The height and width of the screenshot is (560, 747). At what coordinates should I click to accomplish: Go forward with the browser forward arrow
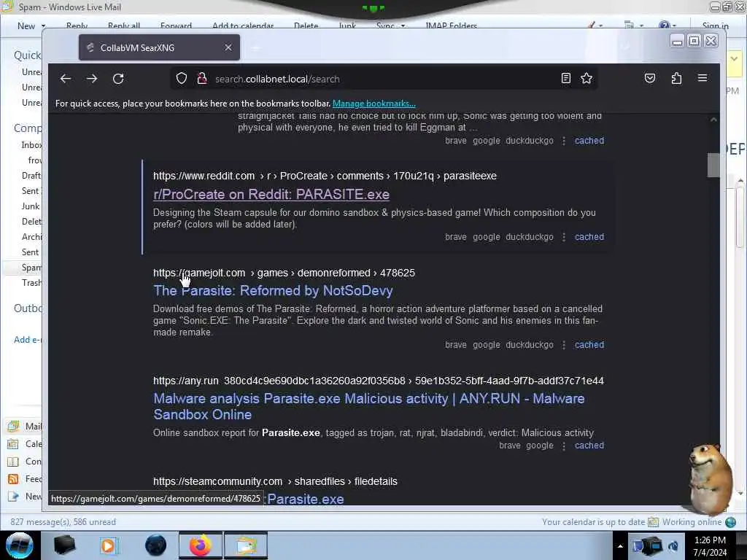click(92, 79)
